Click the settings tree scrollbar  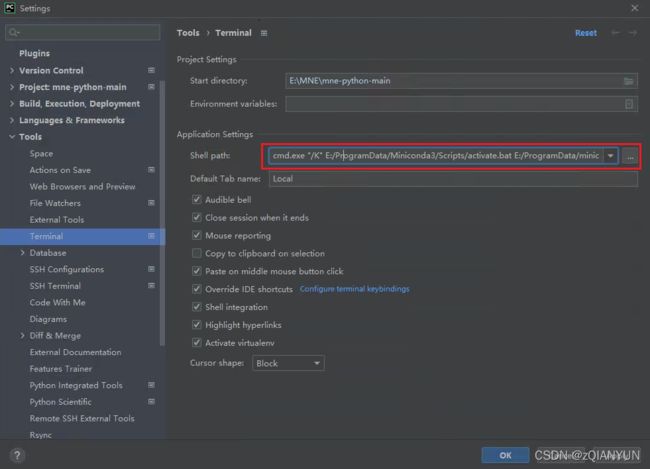(162, 214)
